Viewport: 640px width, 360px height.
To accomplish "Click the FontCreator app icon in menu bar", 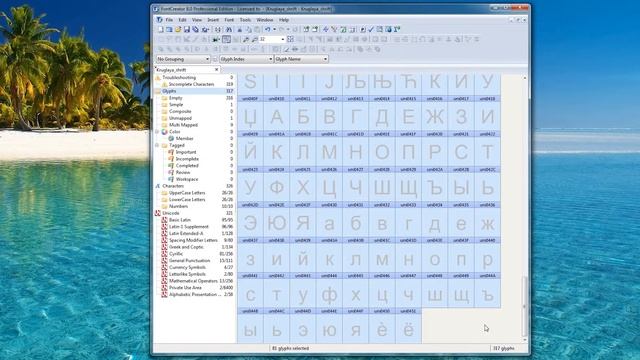I will pyautogui.click(x=160, y=20).
